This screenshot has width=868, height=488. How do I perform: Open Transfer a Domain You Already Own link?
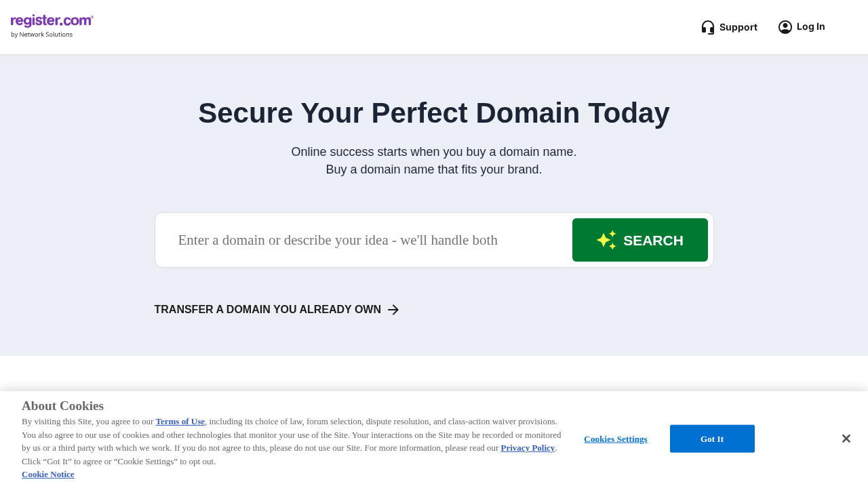coord(267,310)
